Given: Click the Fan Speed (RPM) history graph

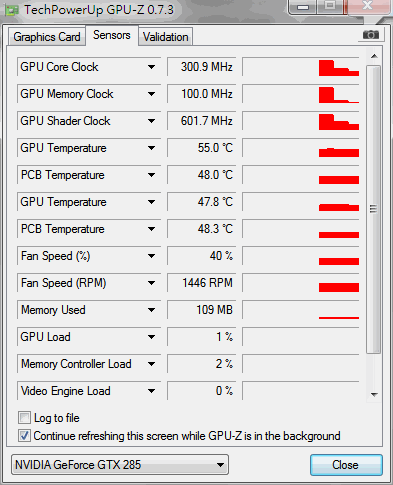Looking at the screenshot, I should (301, 283).
